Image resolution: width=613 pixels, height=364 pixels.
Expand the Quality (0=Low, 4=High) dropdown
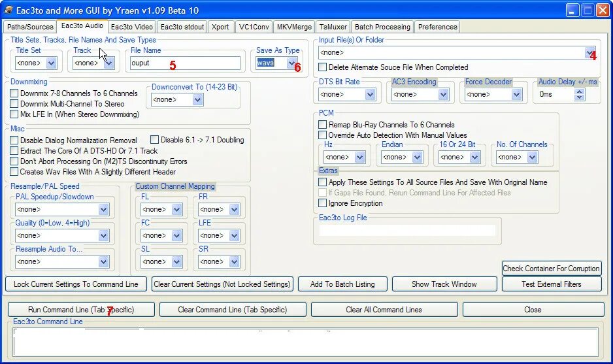(104, 236)
